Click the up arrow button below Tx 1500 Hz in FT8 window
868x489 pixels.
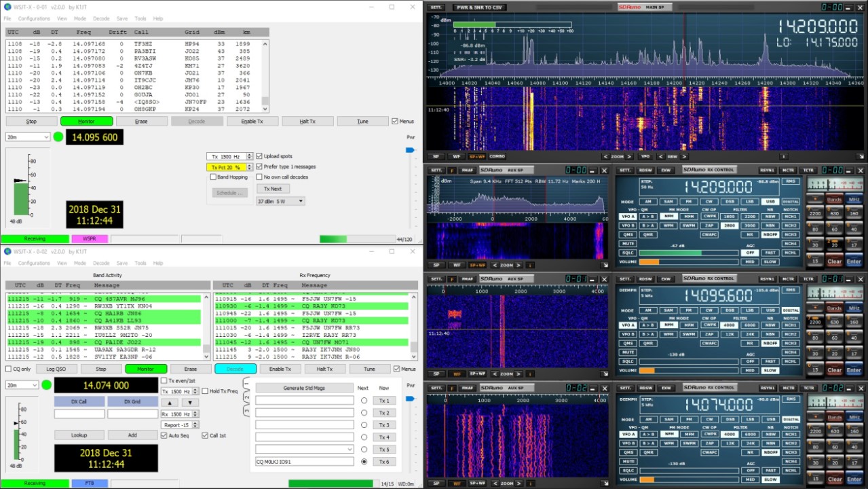coord(170,402)
